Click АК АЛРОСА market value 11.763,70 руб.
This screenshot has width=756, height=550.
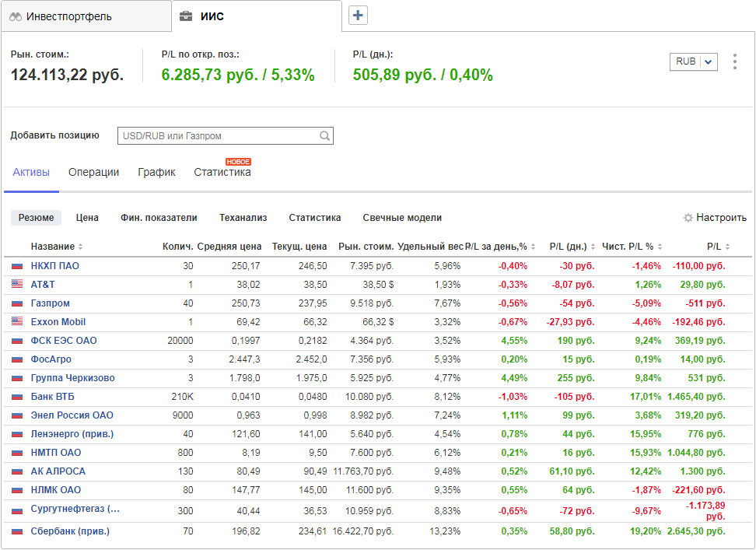363,471
